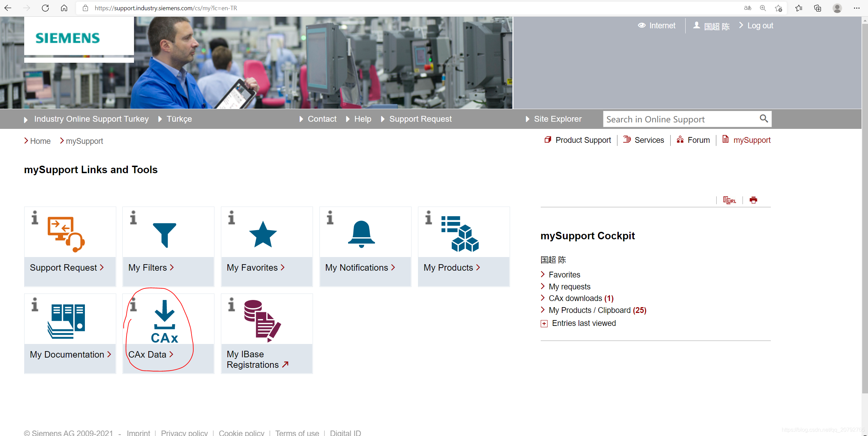Screen dimensions: 868x436
Task: Open the browser favorites list
Action: point(799,8)
